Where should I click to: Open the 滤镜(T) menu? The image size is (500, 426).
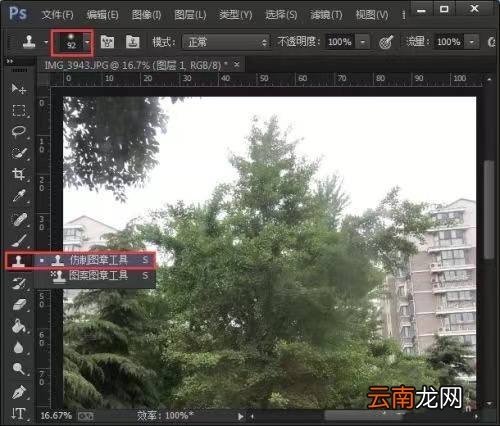[326, 15]
